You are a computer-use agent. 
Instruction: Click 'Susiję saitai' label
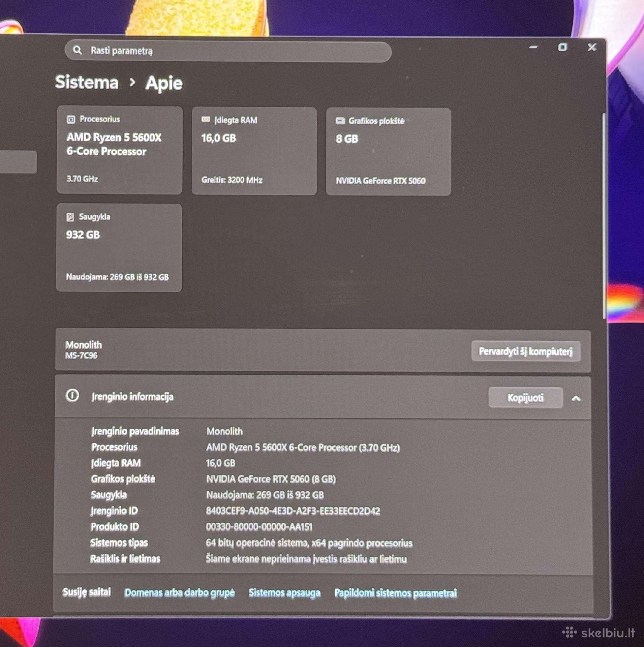(87, 592)
